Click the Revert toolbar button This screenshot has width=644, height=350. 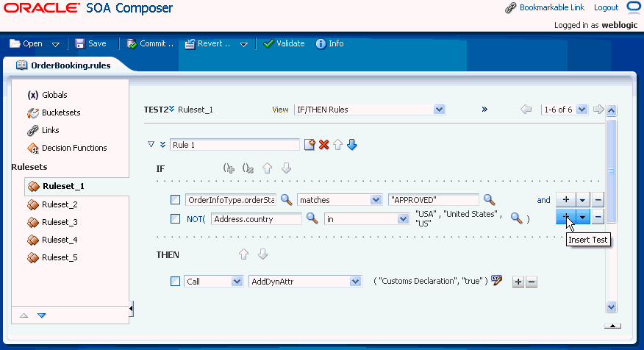207,43
